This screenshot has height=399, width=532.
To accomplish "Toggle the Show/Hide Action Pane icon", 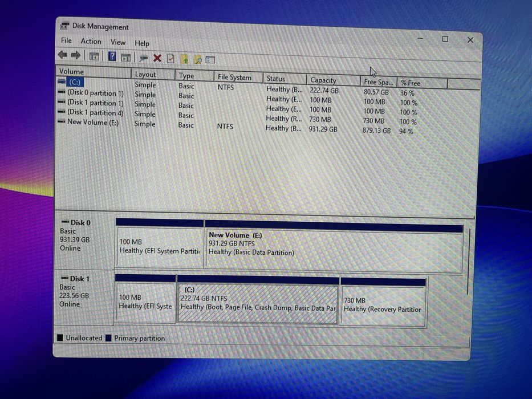I will pyautogui.click(x=126, y=58).
